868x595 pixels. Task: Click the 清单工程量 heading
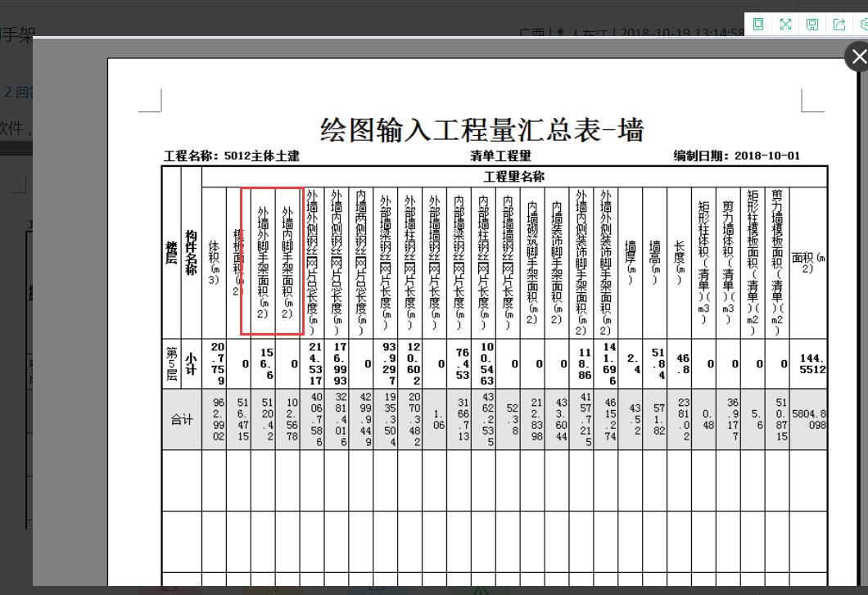[x=500, y=156]
